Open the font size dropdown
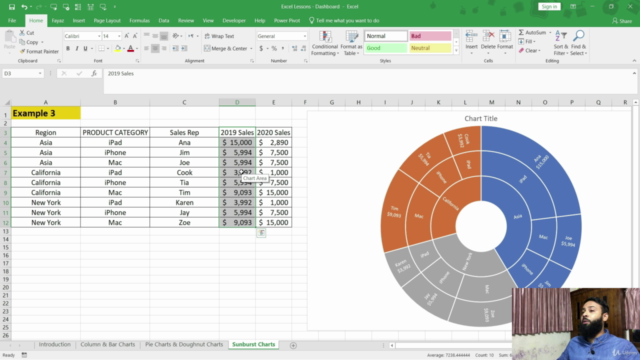Image resolution: width=640 pixels, height=360 pixels. tap(119, 36)
